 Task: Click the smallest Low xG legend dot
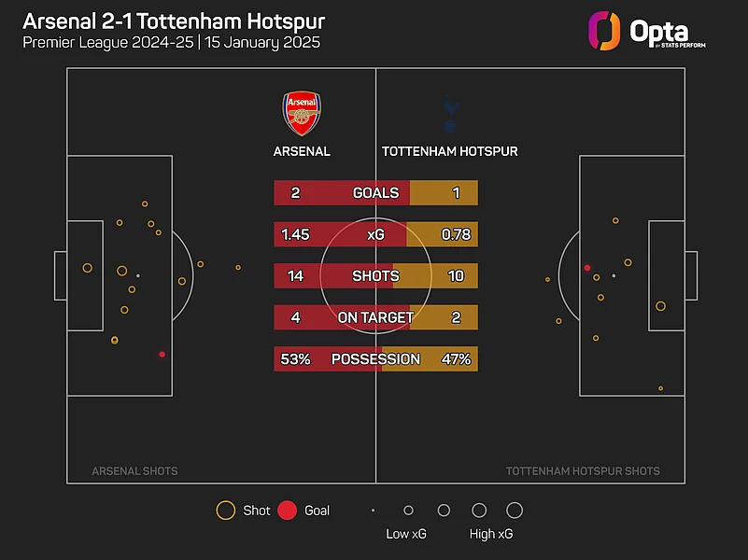click(373, 511)
